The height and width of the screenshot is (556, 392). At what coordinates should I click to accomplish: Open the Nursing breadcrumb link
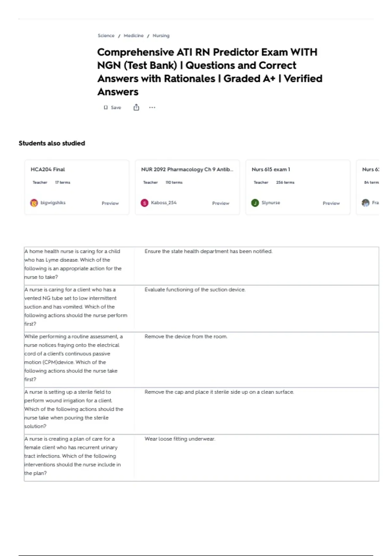click(161, 35)
